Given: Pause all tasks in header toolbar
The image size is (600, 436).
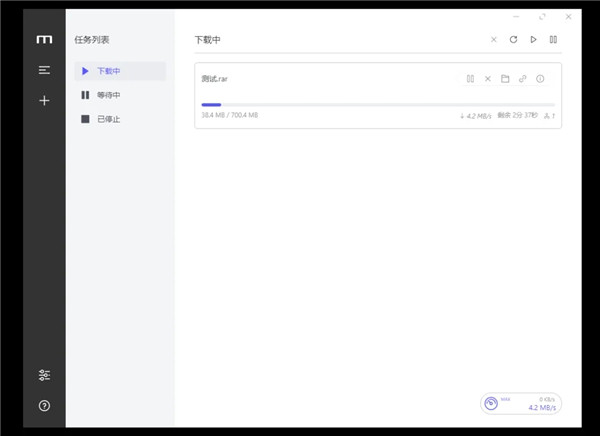Looking at the screenshot, I should (553, 39).
